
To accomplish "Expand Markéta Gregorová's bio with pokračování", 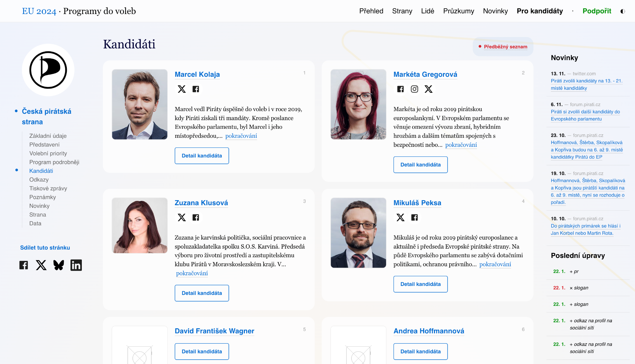I will tap(461, 145).
